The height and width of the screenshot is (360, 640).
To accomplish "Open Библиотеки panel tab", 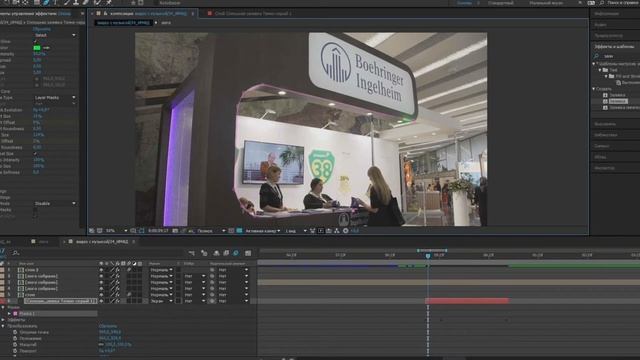I will [606, 135].
